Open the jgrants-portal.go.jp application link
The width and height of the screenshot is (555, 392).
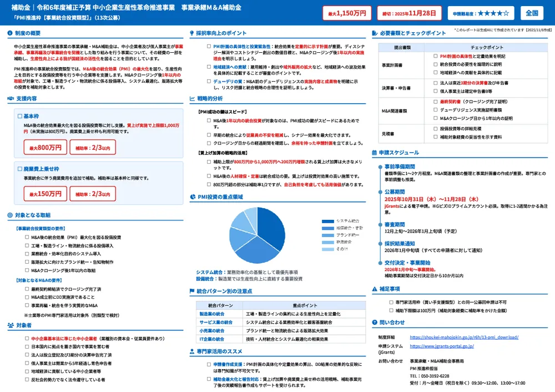point(441,345)
